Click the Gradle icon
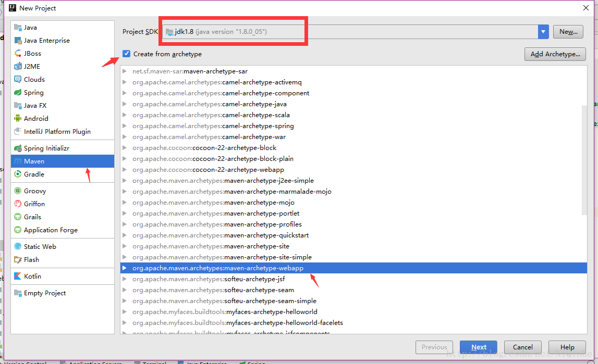The height and width of the screenshot is (364, 598). [x=18, y=174]
